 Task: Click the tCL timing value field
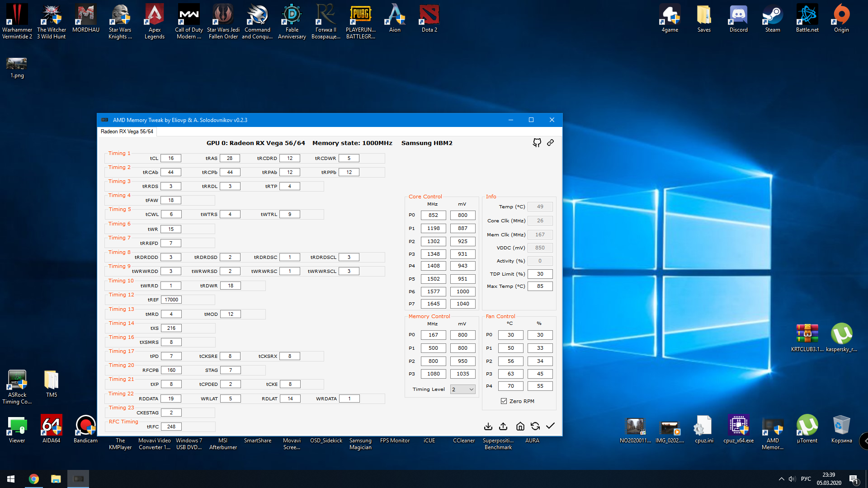pyautogui.click(x=171, y=158)
